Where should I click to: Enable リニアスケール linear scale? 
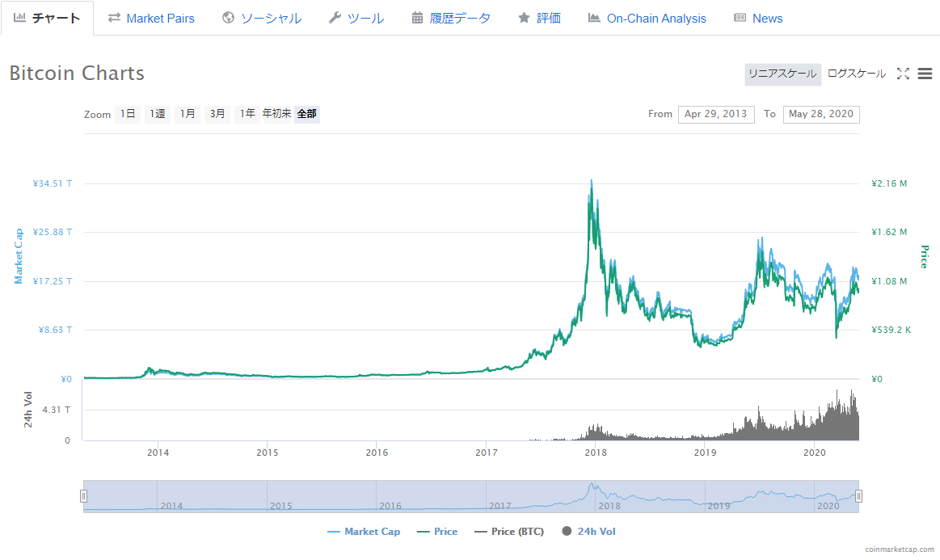[x=782, y=74]
